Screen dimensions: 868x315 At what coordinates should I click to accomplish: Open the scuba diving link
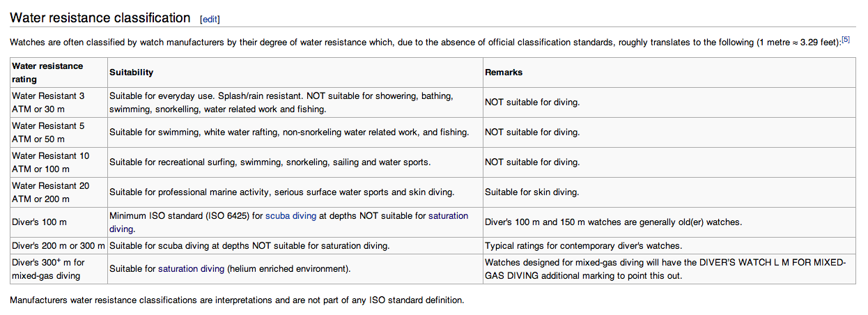click(x=290, y=216)
